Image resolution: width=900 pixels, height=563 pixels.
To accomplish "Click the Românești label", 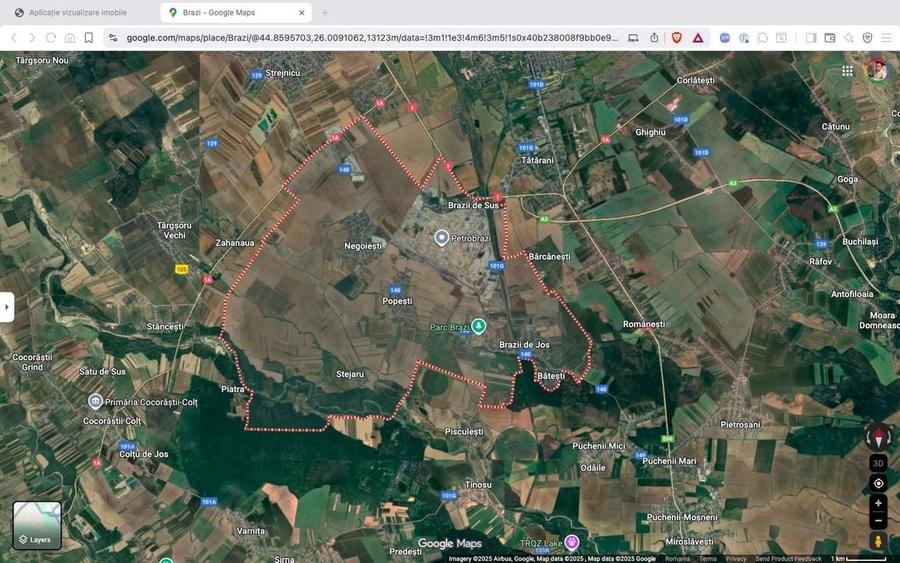I will click(x=644, y=324).
